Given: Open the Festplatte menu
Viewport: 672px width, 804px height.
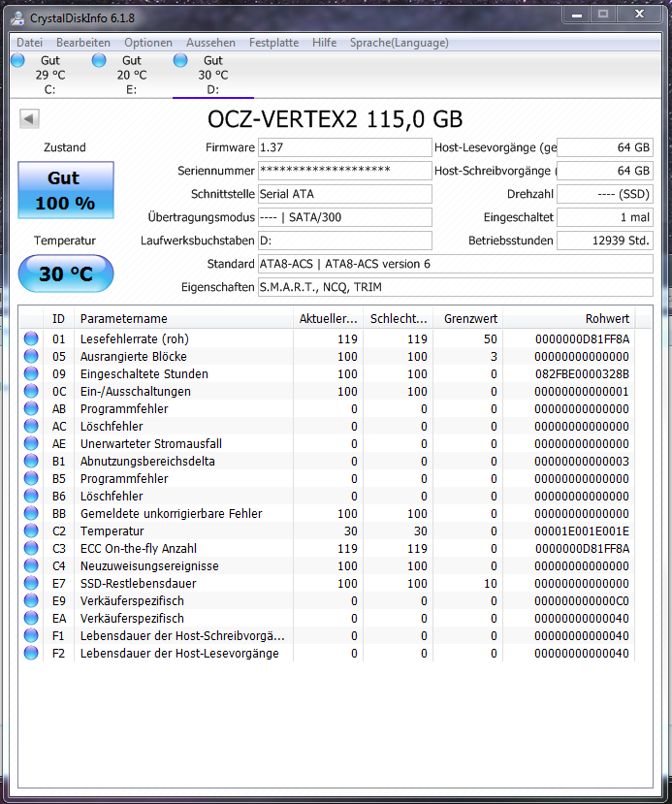Looking at the screenshot, I should click(273, 43).
